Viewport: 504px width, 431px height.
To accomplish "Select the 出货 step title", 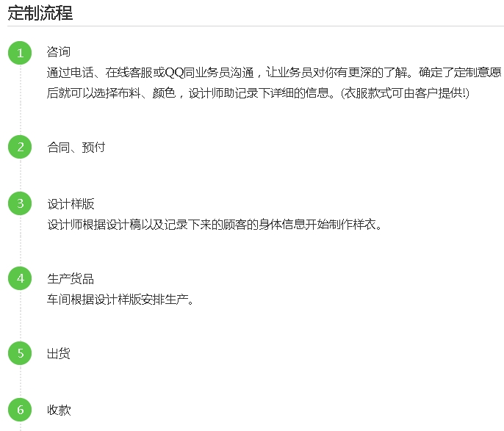I will (59, 354).
